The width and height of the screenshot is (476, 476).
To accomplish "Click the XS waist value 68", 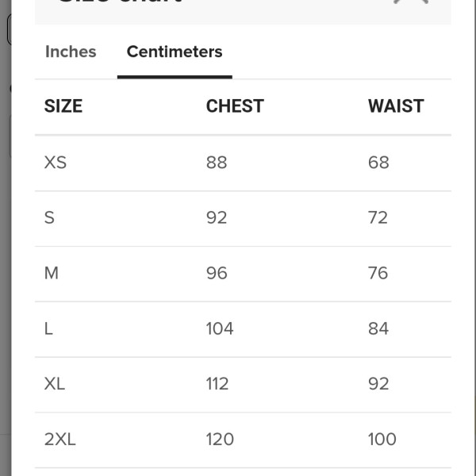I will click(x=378, y=163).
